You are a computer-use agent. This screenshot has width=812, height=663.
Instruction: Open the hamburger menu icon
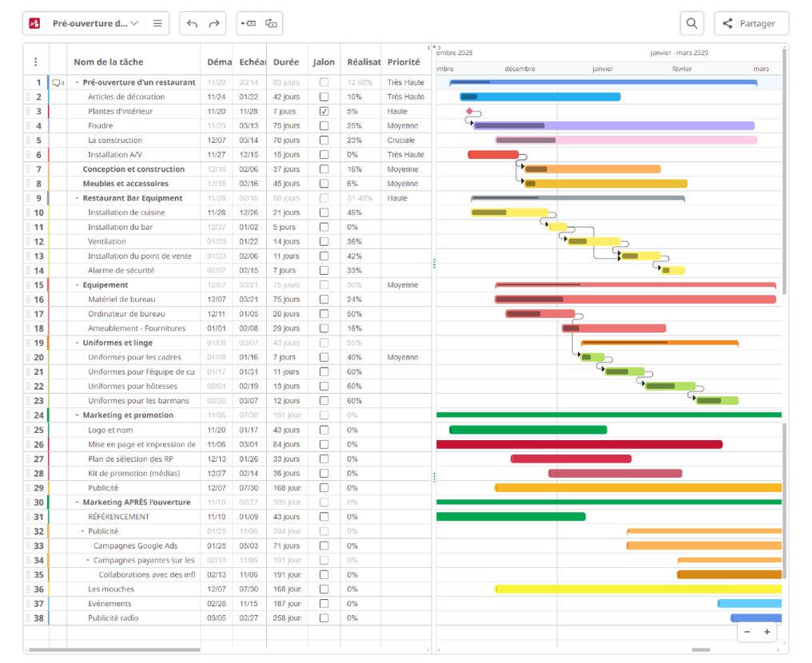click(157, 23)
